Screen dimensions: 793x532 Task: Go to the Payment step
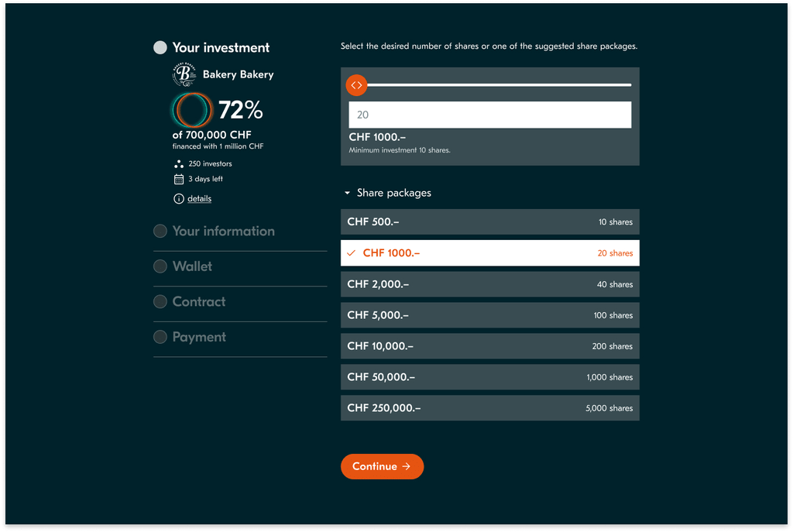[199, 338]
